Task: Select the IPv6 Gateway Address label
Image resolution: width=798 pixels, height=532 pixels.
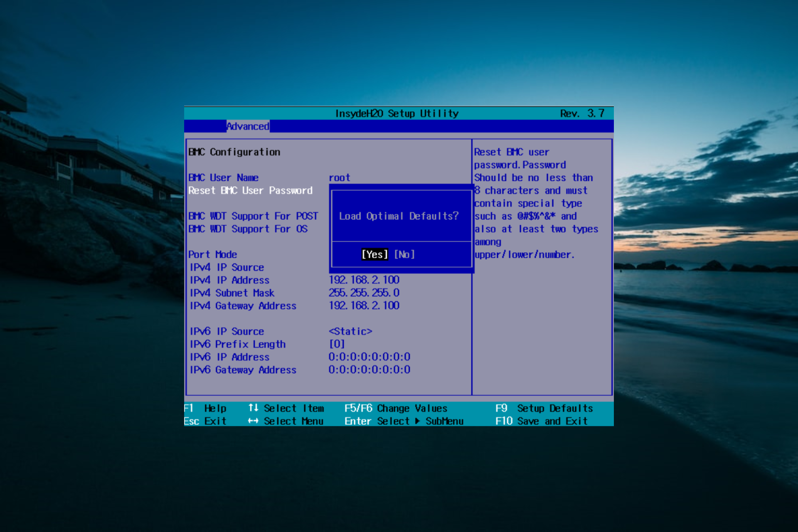Action: tap(243, 370)
